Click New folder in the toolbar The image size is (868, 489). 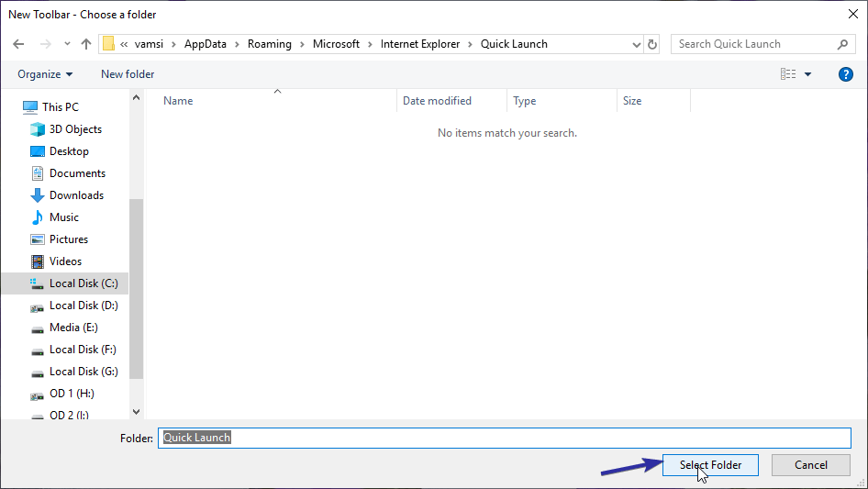coord(128,74)
